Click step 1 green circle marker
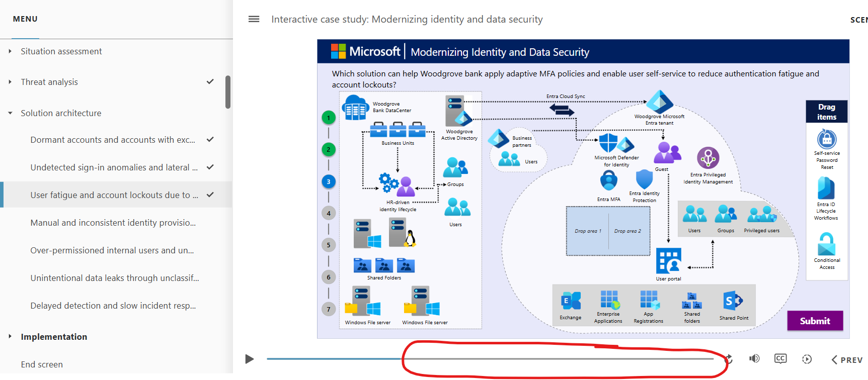 [329, 118]
